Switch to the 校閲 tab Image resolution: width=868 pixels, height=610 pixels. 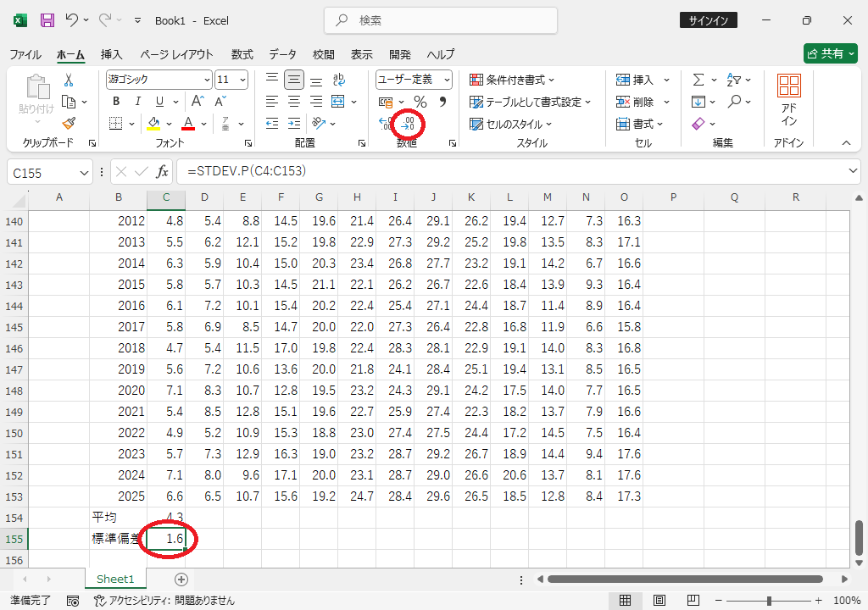pyautogui.click(x=323, y=54)
